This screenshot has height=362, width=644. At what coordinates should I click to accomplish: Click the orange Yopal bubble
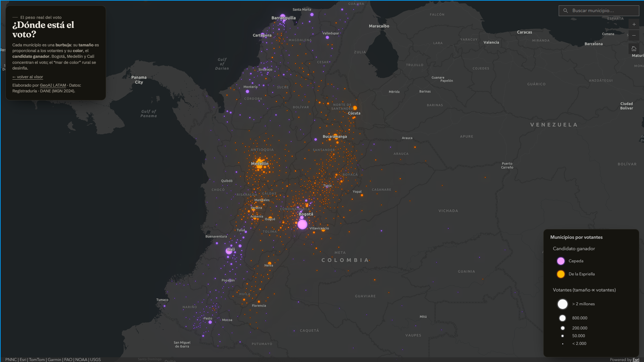point(362,195)
